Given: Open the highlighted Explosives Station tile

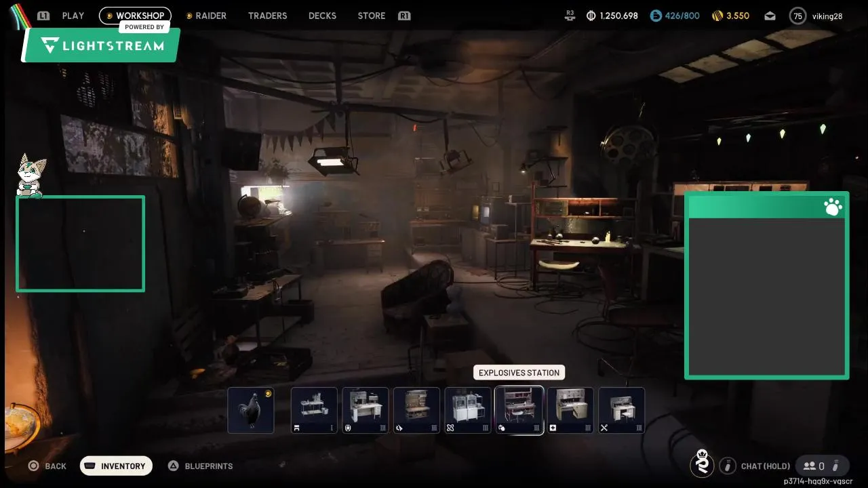Looking at the screenshot, I should pyautogui.click(x=519, y=410).
